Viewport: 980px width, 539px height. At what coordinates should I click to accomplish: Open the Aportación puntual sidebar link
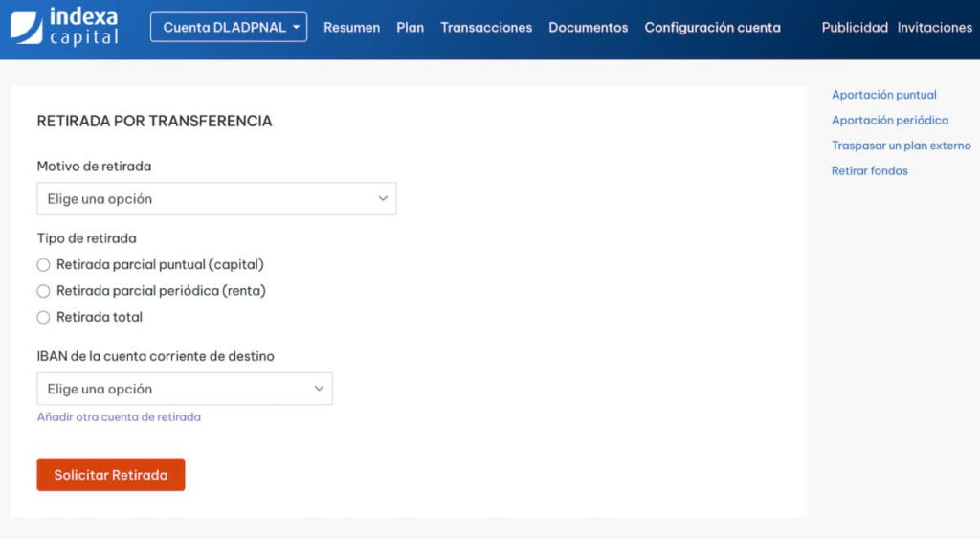coord(883,95)
